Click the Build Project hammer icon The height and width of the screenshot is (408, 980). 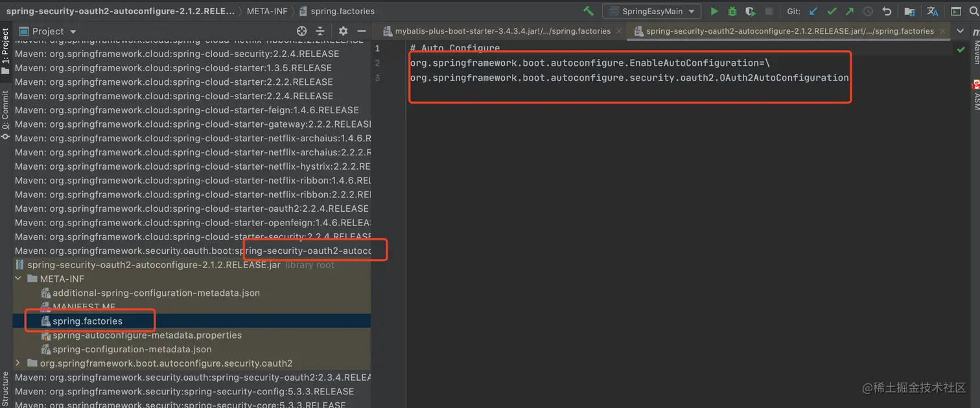[588, 11]
